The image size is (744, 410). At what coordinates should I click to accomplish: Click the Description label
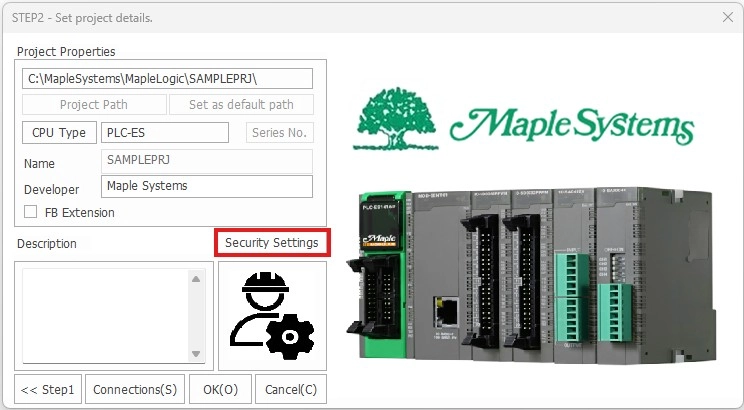[46, 243]
